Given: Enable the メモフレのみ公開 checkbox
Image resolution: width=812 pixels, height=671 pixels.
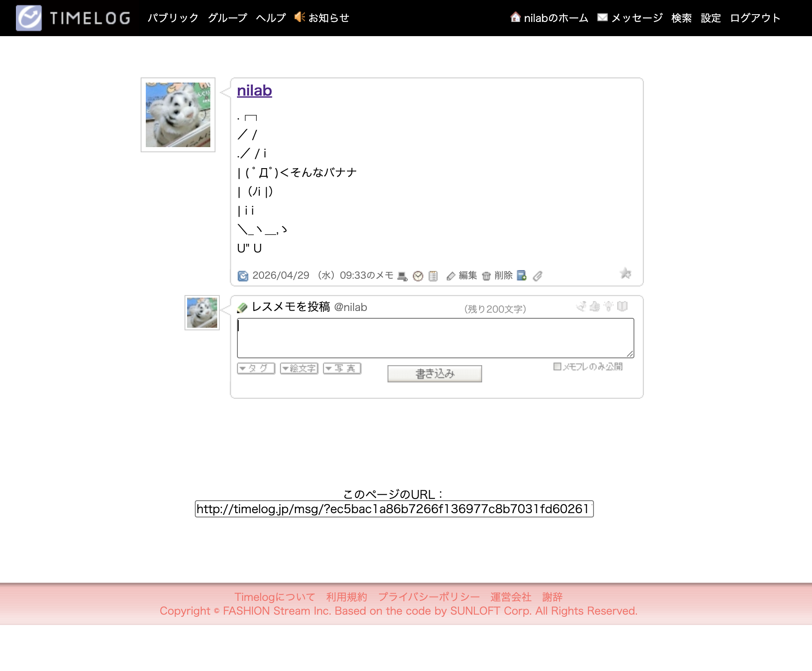Looking at the screenshot, I should (x=557, y=366).
